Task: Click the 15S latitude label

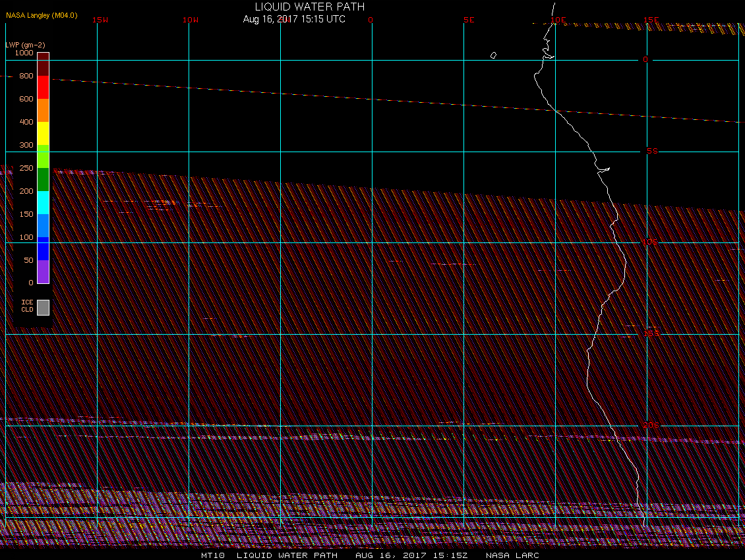Action: click(651, 334)
